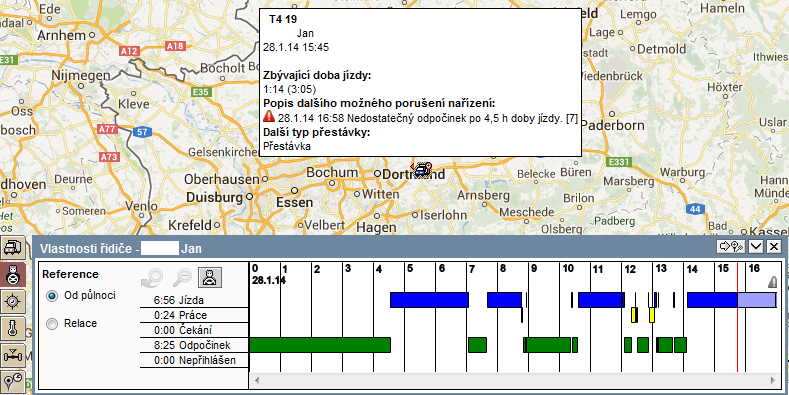Viewport: 789px width, 395px height.
Task: Click the 0:24 Práce row
Action: [194, 315]
